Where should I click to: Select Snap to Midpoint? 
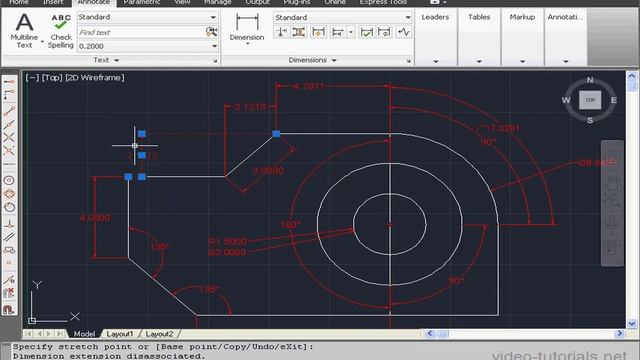pyautogui.click(x=9, y=124)
